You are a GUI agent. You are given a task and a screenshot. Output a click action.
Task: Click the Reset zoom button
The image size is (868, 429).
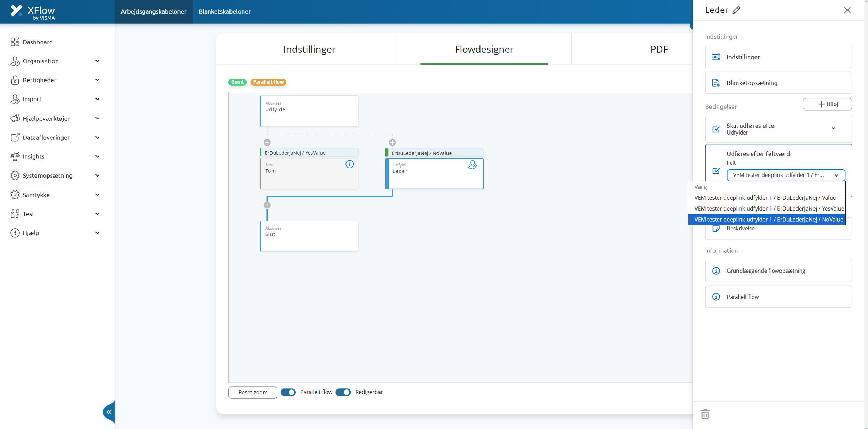click(x=253, y=392)
